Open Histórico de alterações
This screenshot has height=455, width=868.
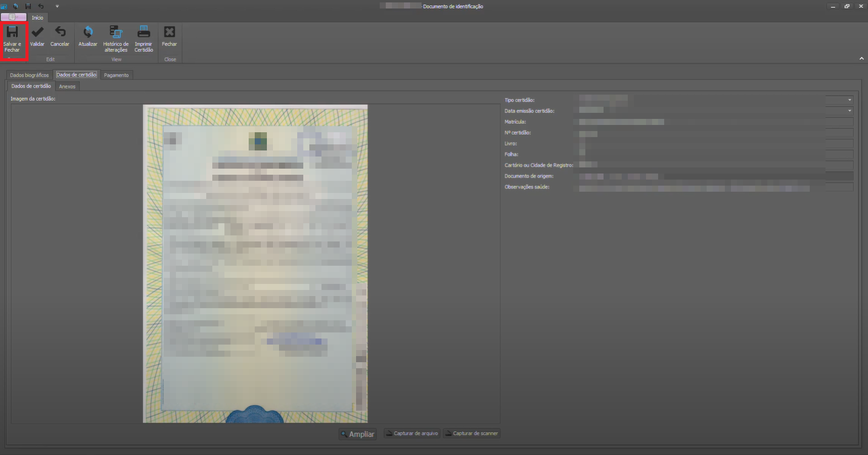pyautogui.click(x=116, y=39)
